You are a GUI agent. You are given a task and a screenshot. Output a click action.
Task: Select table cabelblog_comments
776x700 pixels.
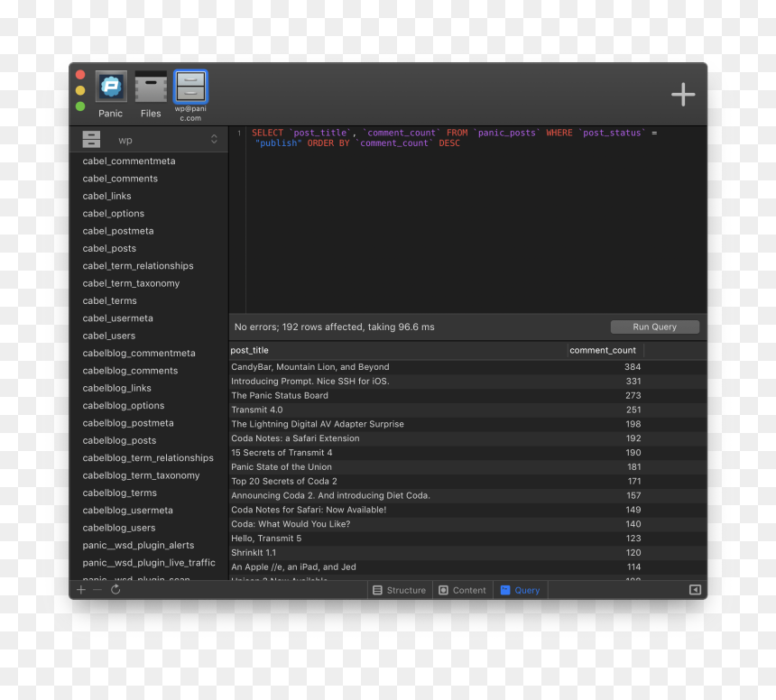(149, 371)
